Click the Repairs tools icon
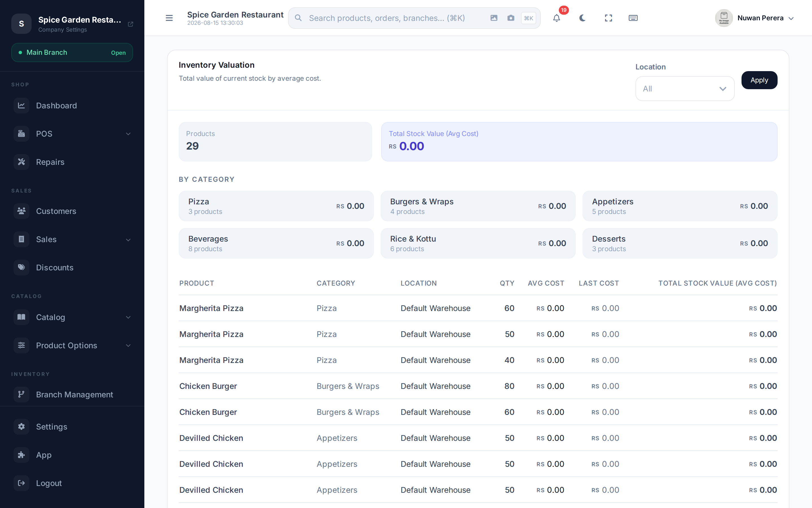The height and width of the screenshot is (508, 812). 21,162
